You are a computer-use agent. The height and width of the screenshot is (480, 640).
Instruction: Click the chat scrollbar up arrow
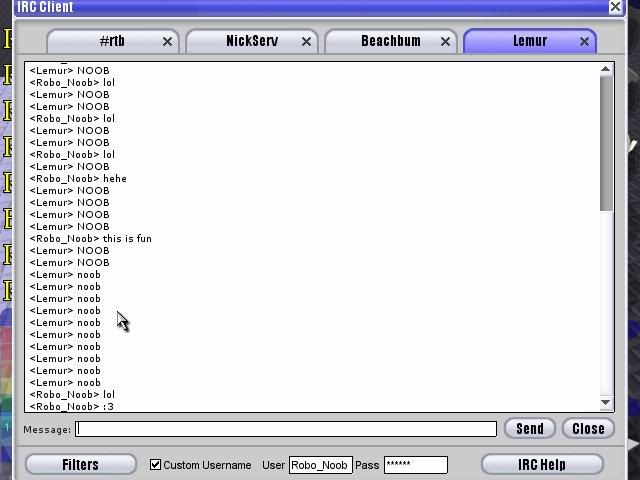[606, 69]
